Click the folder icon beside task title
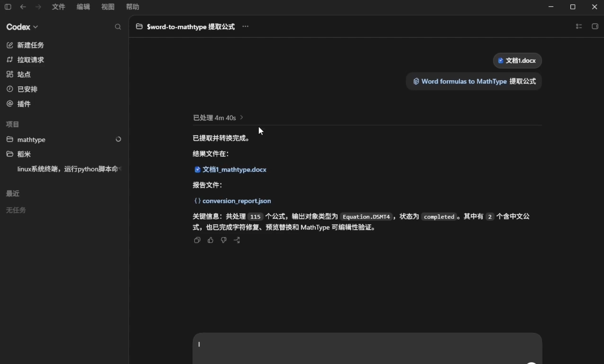This screenshot has height=364, width=604. pyautogui.click(x=139, y=27)
